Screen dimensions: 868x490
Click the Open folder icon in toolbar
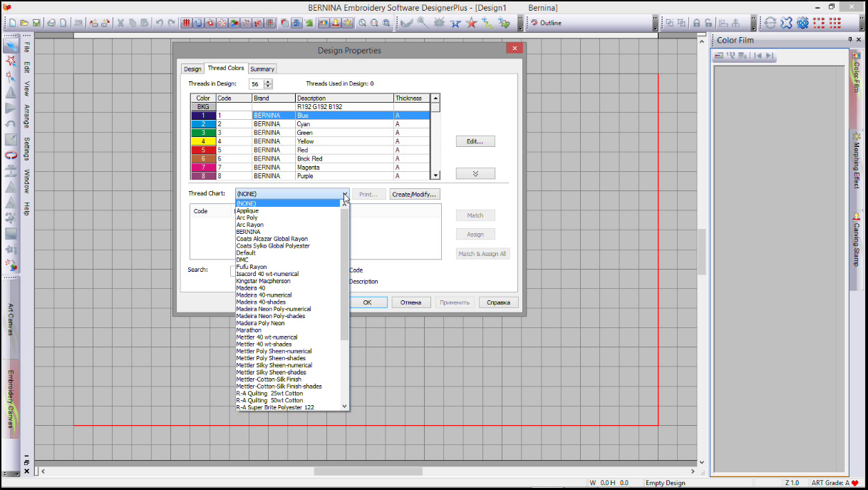click(25, 23)
